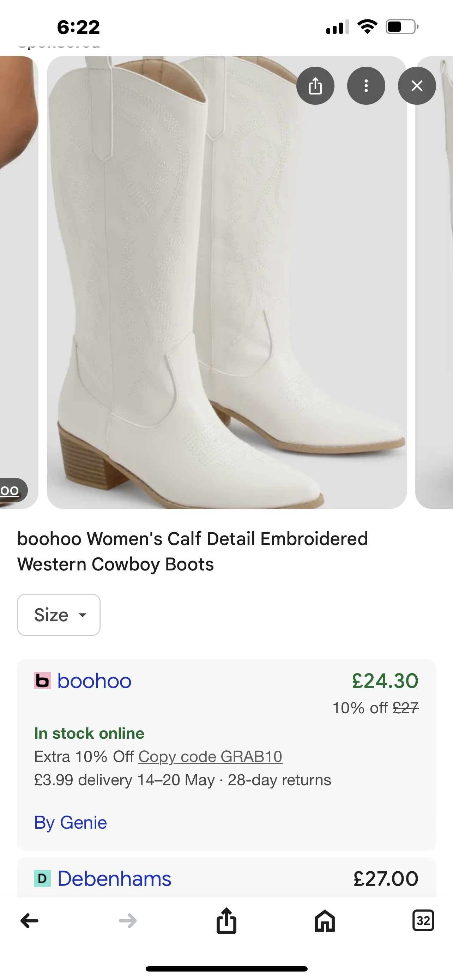The height and width of the screenshot is (980, 453).
Task: Open the three-dot more options menu
Action: click(366, 86)
